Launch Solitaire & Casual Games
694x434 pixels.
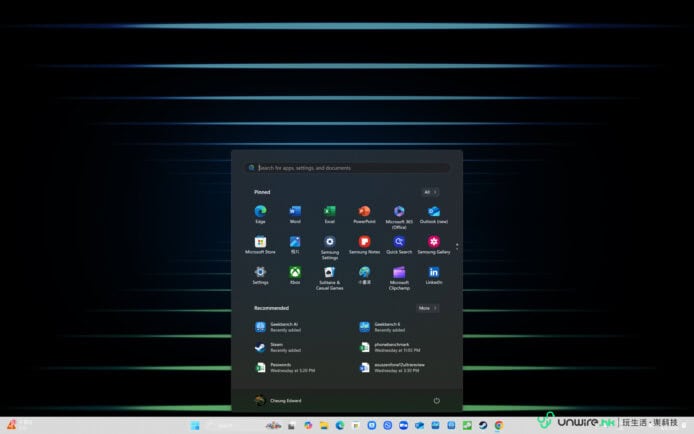point(329,273)
